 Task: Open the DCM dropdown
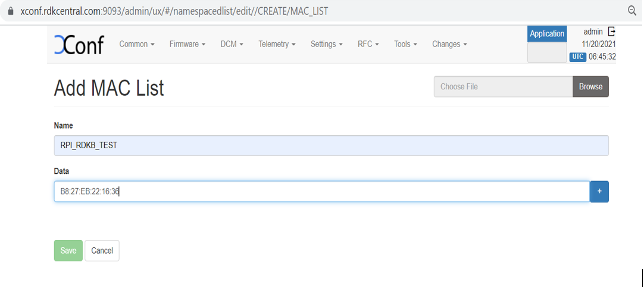pyautogui.click(x=232, y=44)
